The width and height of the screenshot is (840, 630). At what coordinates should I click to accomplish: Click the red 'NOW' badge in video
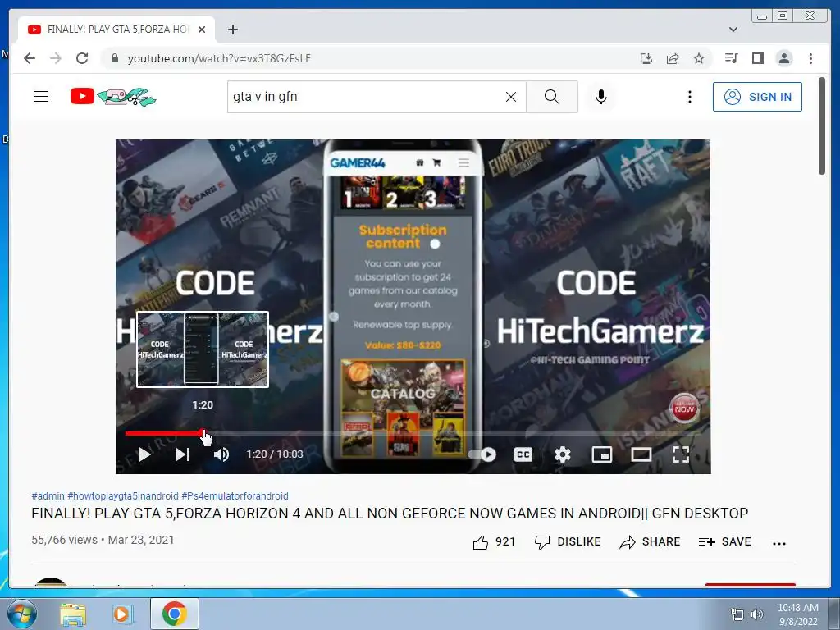(x=684, y=409)
